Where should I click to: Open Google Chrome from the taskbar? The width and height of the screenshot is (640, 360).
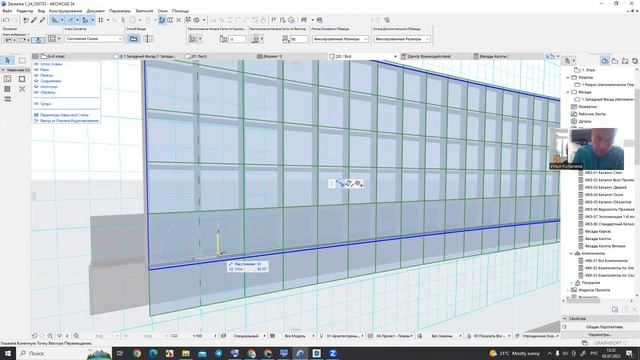coord(137,353)
